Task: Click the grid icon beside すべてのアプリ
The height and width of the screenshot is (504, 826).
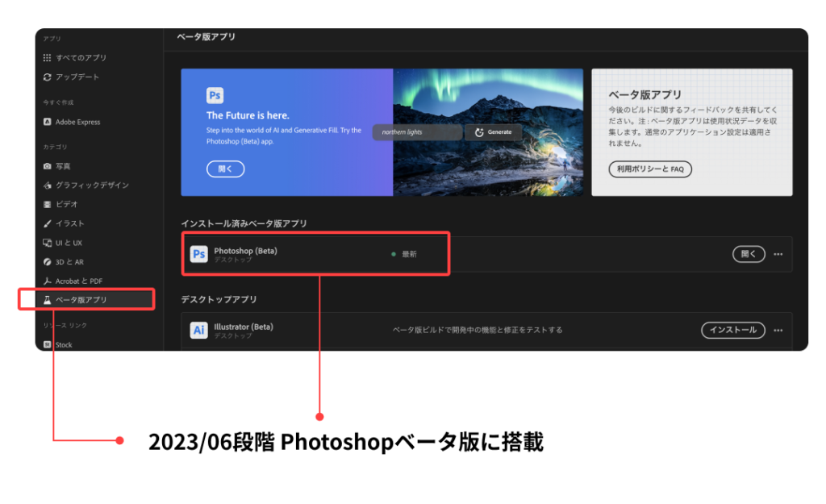Action: tap(48, 58)
